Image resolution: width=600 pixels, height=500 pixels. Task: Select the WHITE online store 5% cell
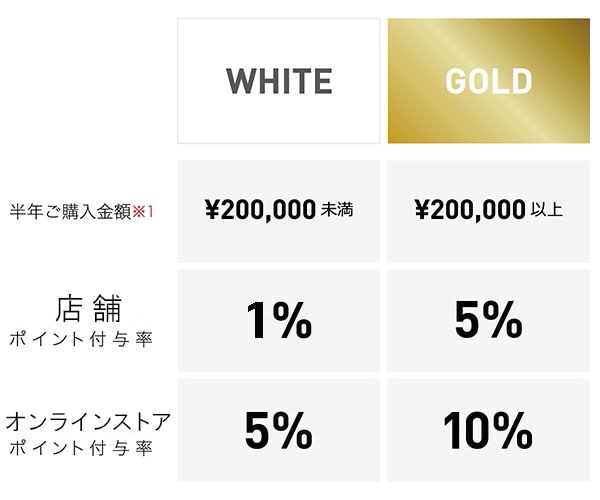click(279, 430)
